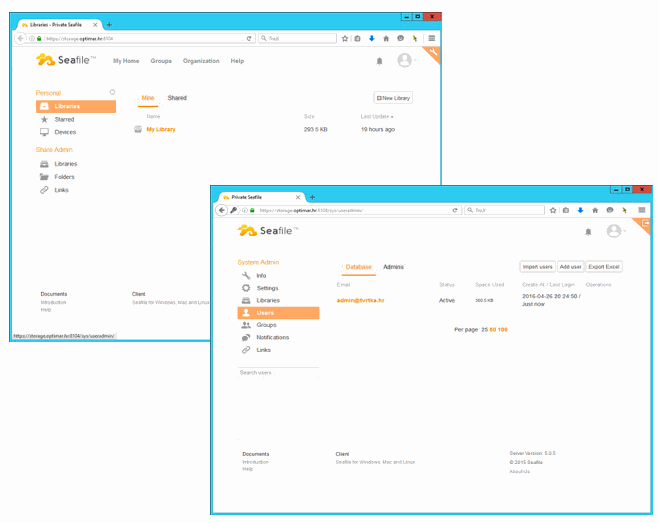Click key icon in front window address bar

[234, 210]
